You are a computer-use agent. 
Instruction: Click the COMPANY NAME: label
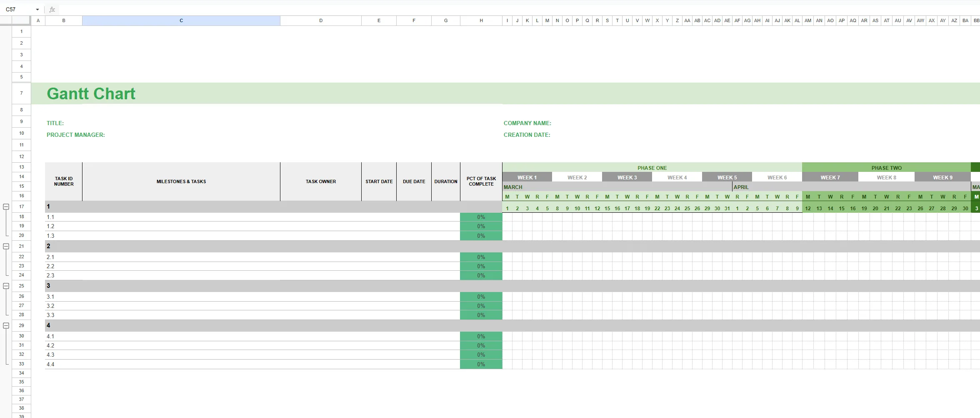click(527, 123)
